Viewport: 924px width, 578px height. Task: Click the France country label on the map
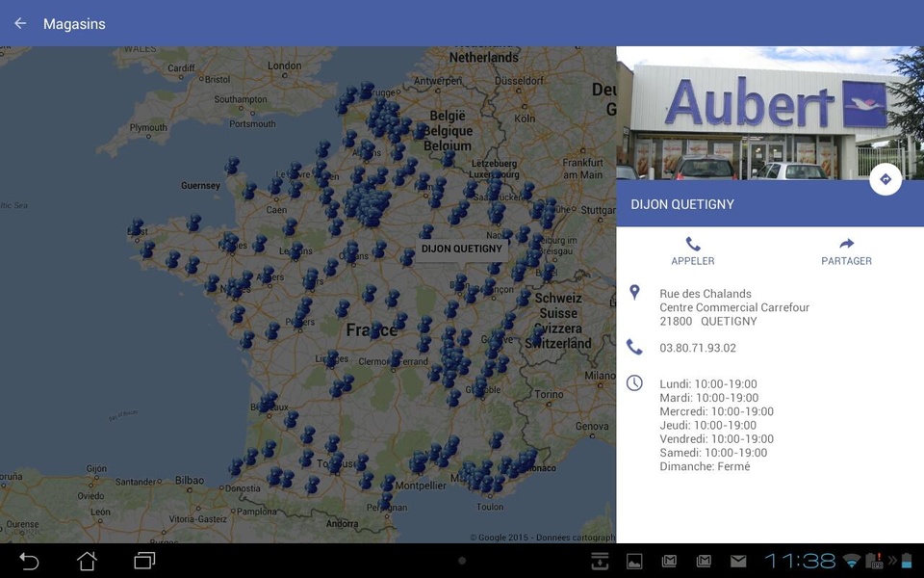372,329
